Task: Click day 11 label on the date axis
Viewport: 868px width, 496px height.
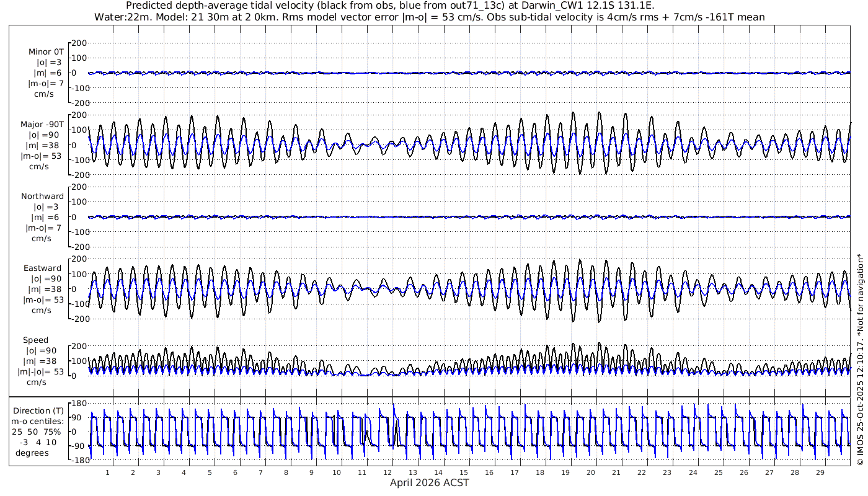Action: point(362,472)
